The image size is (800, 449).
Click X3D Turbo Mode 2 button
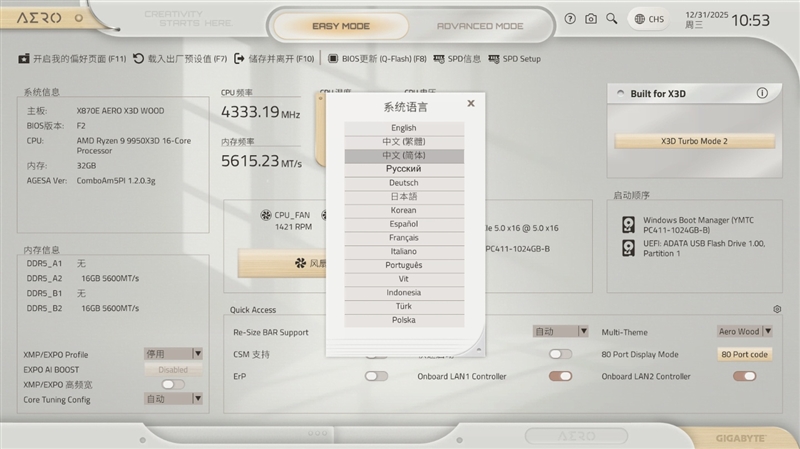694,141
